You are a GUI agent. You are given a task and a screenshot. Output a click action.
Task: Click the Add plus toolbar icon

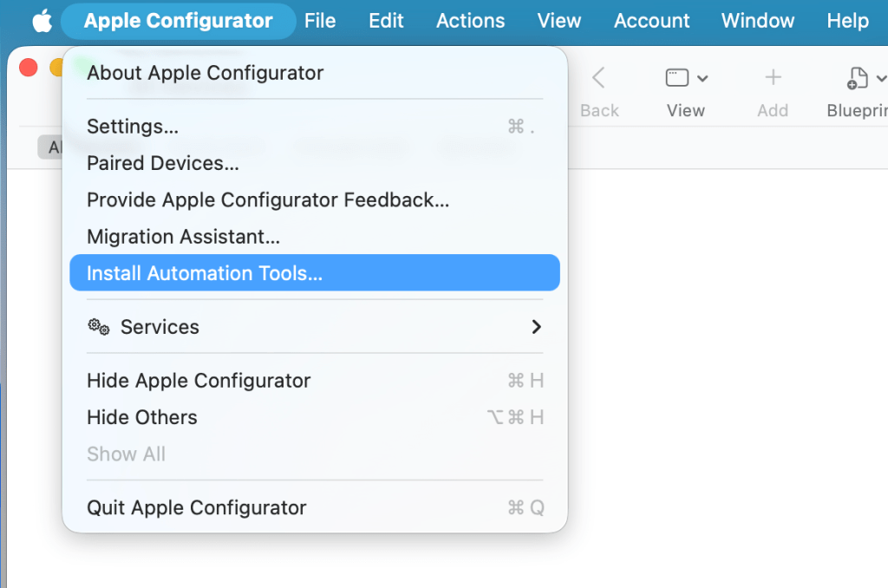773,78
